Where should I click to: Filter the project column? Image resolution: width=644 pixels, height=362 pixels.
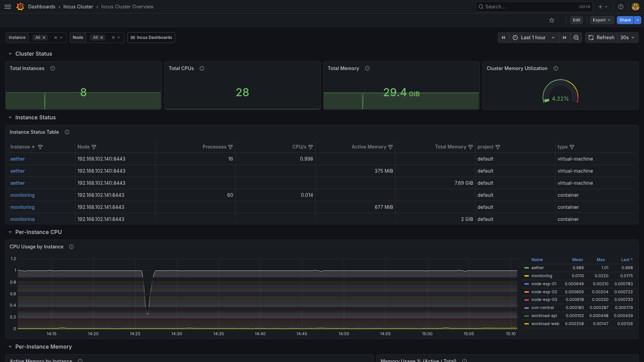click(x=498, y=147)
